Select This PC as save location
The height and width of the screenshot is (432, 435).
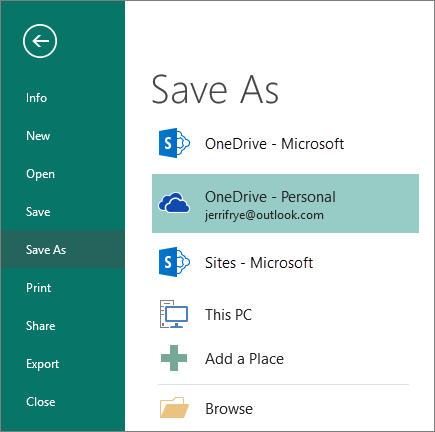tap(285, 314)
